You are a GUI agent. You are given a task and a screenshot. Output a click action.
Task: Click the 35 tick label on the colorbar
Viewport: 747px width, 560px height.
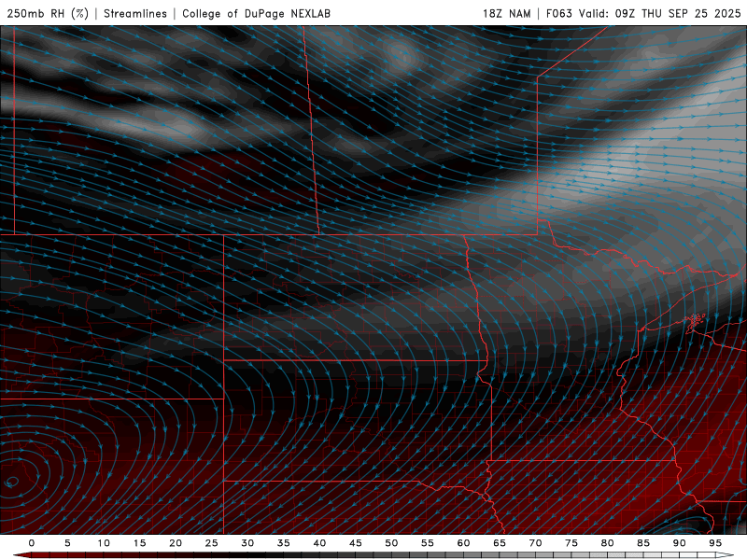tap(284, 543)
